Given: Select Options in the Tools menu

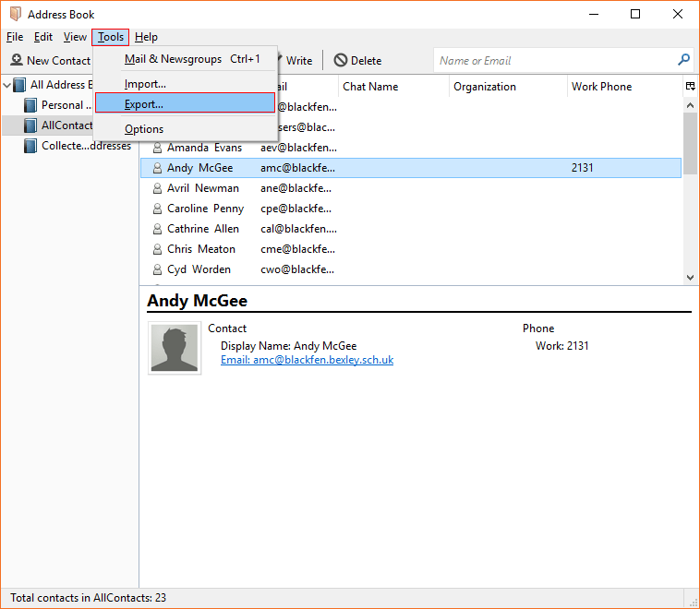Looking at the screenshot, I should (x=144, y=129).
